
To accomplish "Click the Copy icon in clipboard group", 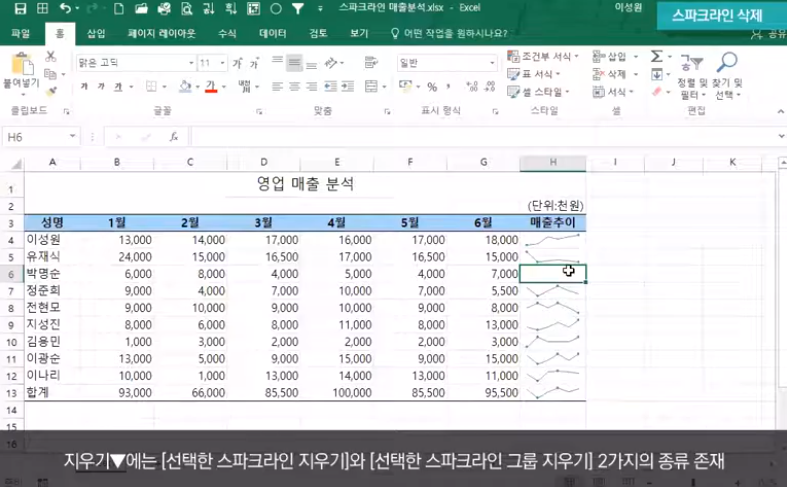I will 50,74.
